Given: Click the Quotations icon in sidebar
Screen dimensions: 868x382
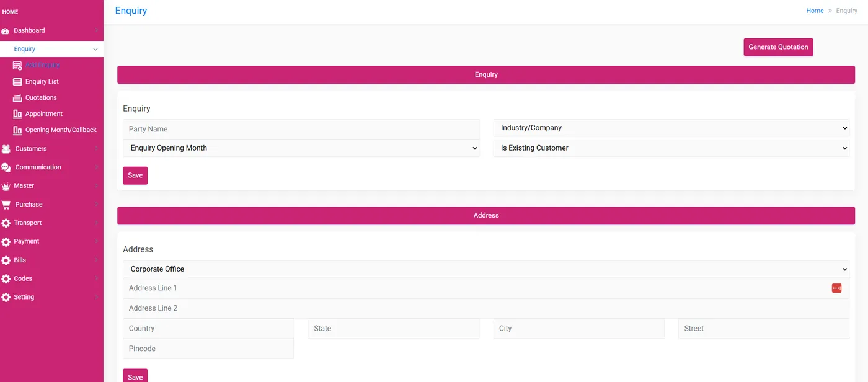Looking at the screenshot, I should pos(17,98).
